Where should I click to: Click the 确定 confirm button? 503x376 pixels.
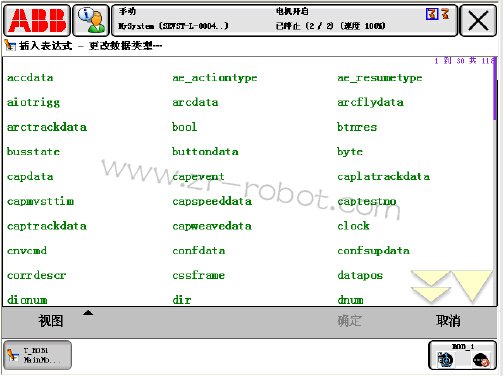point(349,321)
